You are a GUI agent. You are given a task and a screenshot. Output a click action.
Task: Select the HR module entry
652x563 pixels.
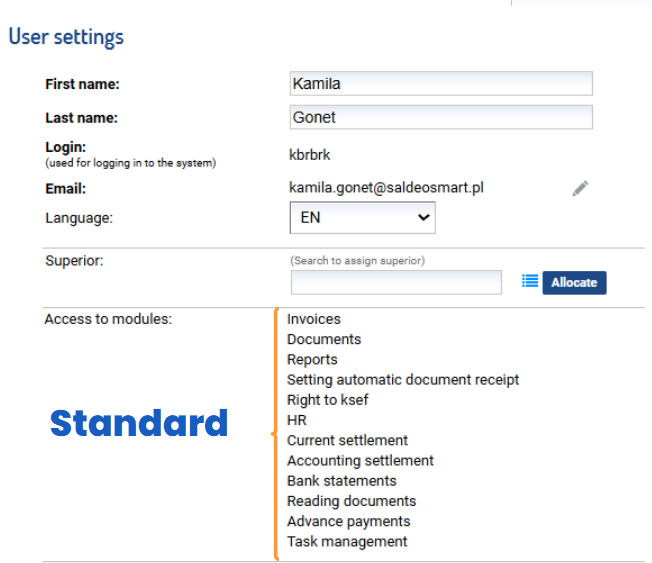coord(297,420)
